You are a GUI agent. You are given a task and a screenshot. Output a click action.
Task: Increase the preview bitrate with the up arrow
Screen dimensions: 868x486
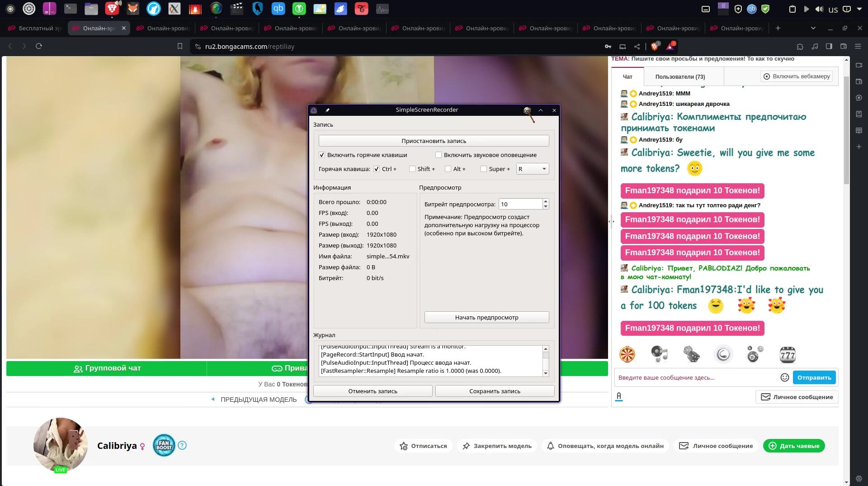click(546, 201)
